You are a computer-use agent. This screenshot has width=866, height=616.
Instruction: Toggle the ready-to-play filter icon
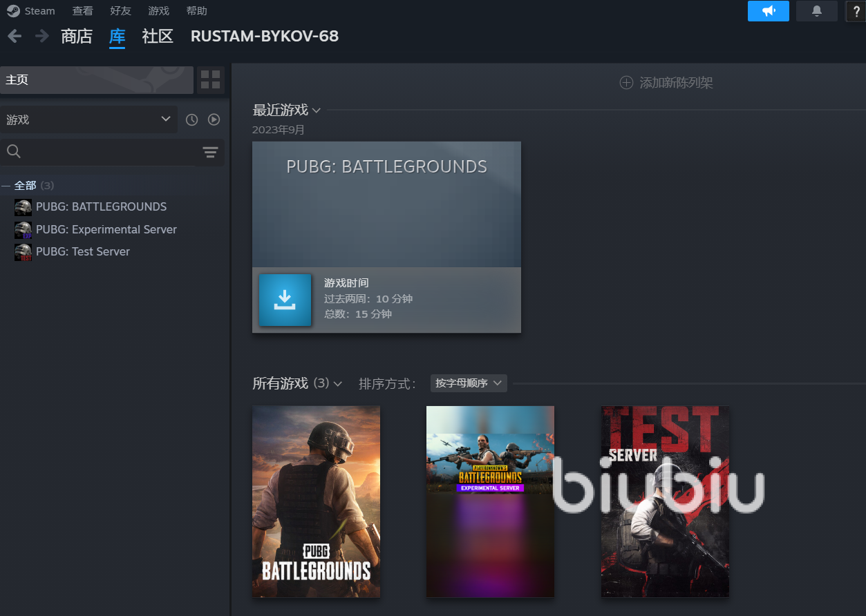point(214,119)
